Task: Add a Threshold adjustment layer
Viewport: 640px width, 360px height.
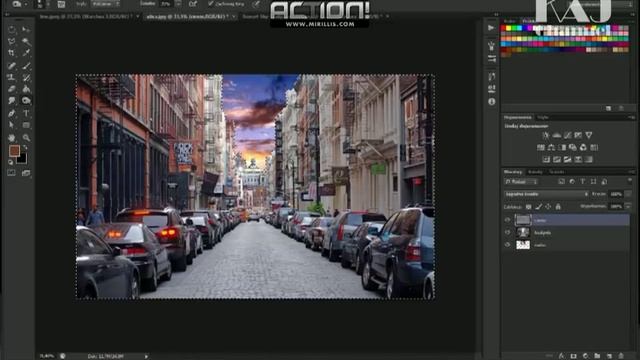Action: (x=567, y=160)
